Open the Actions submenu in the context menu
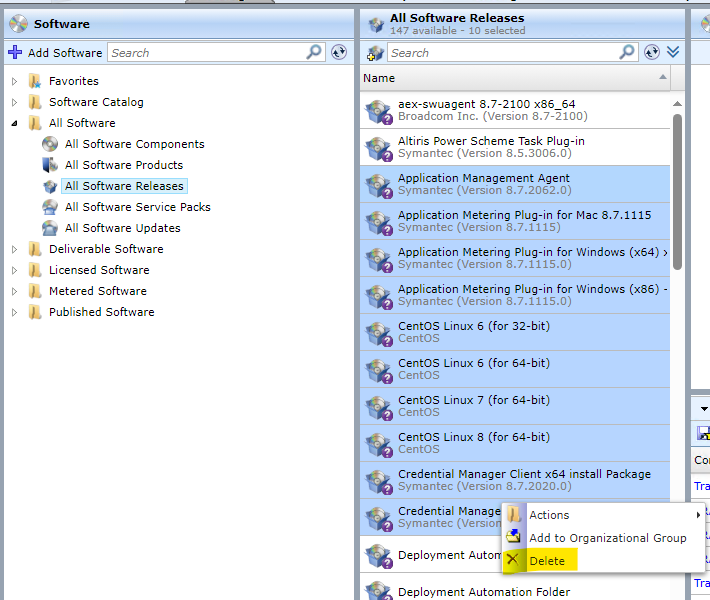 click(x=604, y=515)
